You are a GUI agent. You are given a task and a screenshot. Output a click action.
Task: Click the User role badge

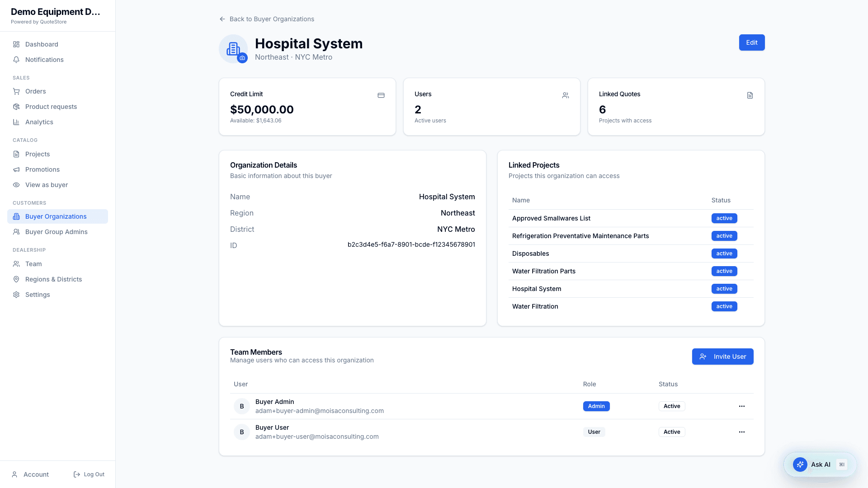[x=594, y=432]
